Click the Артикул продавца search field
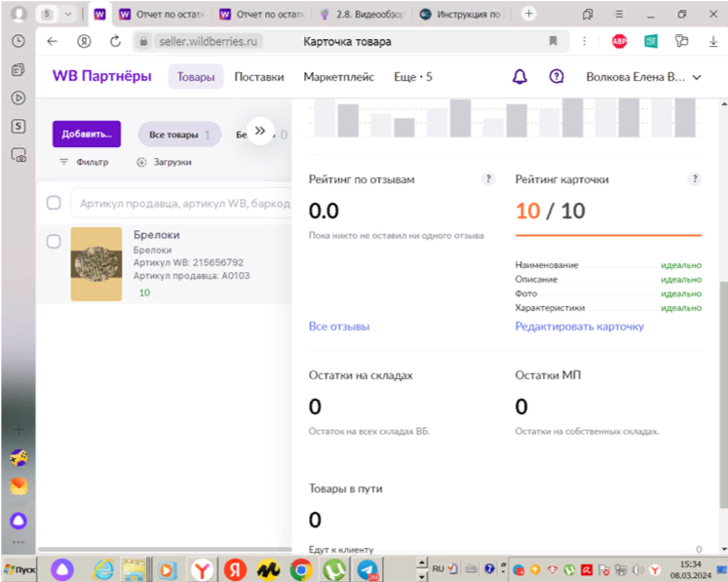This screenshot has width=728, height=582. [183, 204]
